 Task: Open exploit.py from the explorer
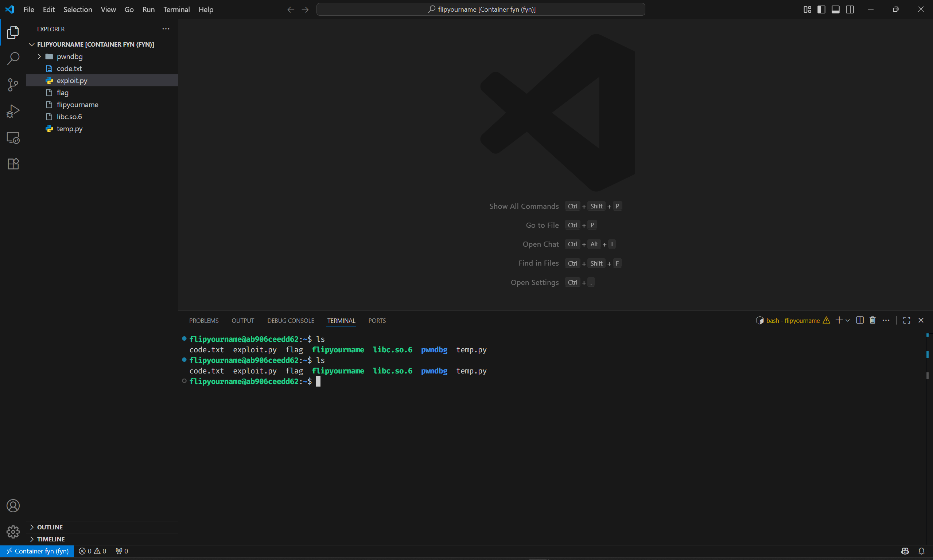coord(72,81)
